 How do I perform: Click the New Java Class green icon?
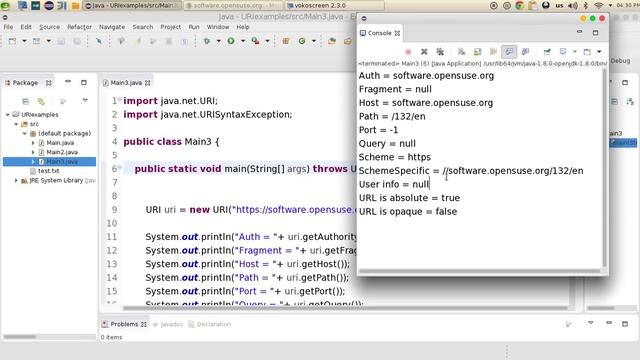click(x=302, y=41)
